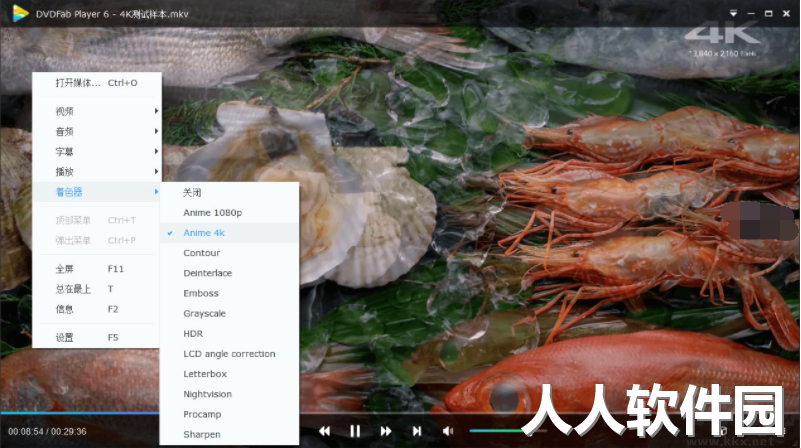Screen dimensions: 801x448
Task: Toggle 总在最上 always on top
Action: [x=97, y=289]
